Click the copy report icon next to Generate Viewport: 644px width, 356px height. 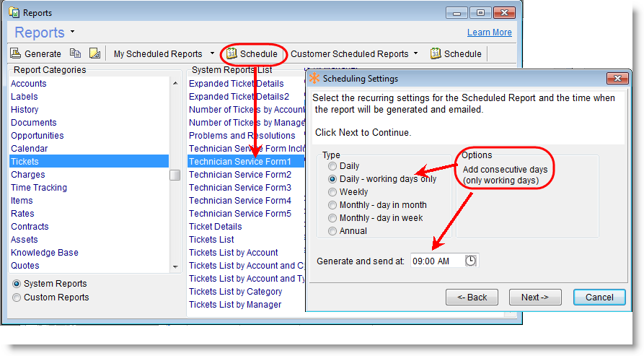click(76, 53)
